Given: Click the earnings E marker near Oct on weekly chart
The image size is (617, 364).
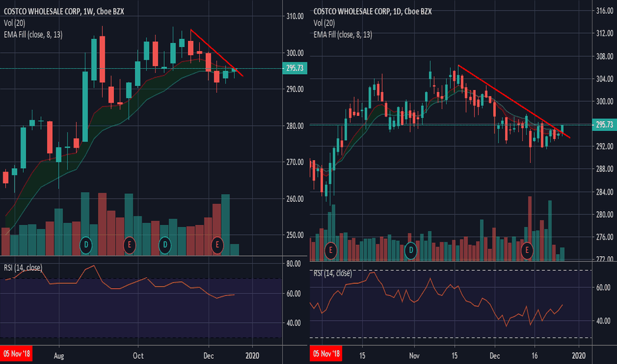Looking at the screenshot, I should (129, 245).
